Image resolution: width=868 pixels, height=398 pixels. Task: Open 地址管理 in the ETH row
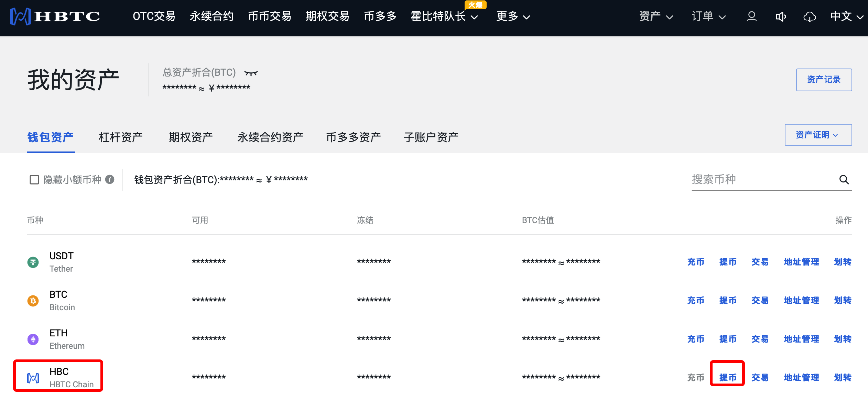(x=801, y=339)
